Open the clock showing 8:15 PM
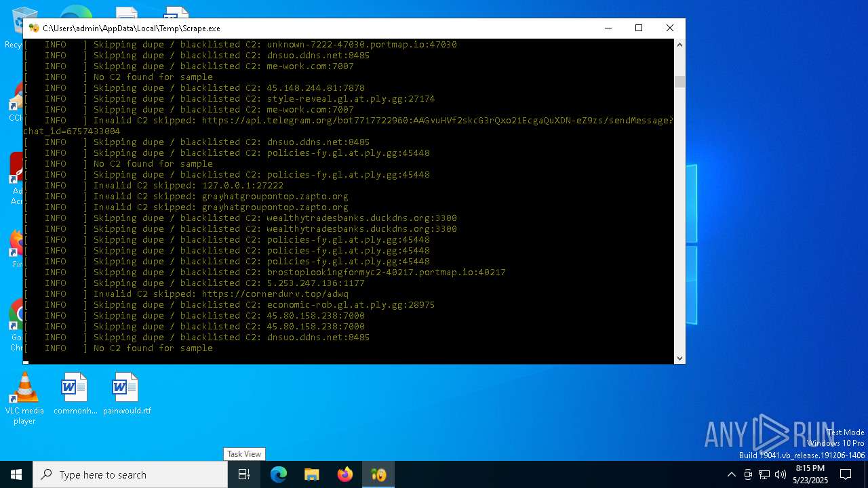Screen dimensions: 868x488 click(x=810, y=474)
